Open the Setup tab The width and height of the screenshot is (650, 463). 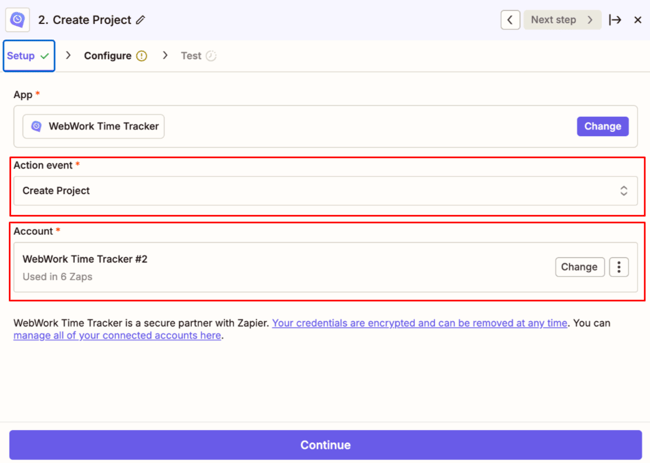coord(29,56)
